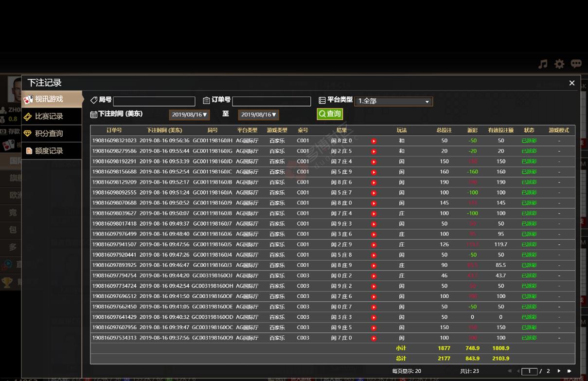This screenshot has width=588, height=381.
Task: Click the 下注时间 (美东) column header
Action: (164, 130)
